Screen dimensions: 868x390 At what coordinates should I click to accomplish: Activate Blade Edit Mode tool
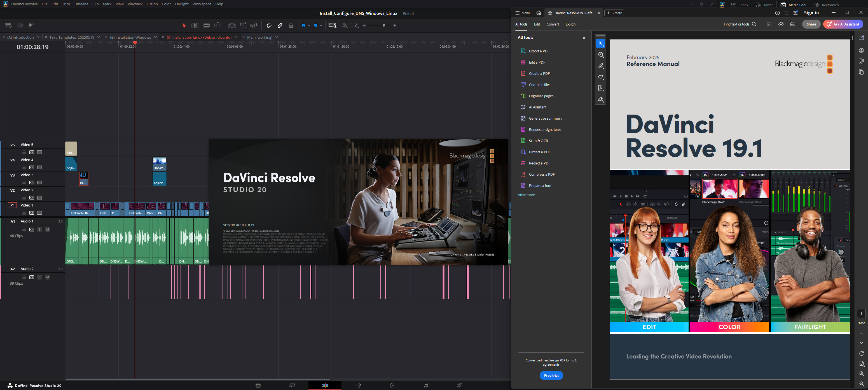[207, 25]
